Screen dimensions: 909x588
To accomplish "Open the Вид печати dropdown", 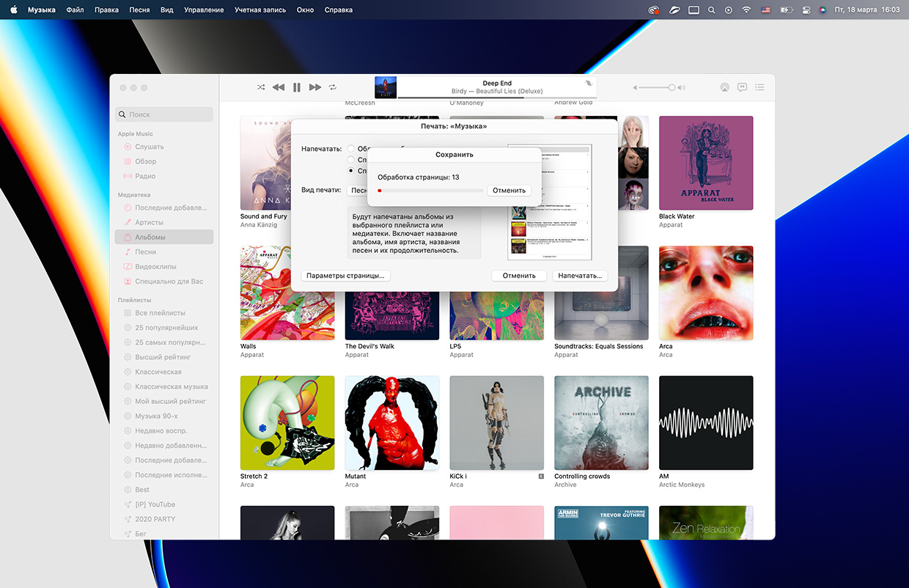I will click(x=357, y=190).
